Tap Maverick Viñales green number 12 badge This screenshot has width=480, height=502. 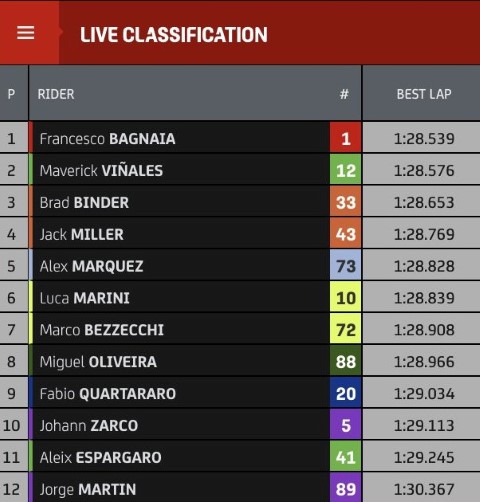pos(345,170)
